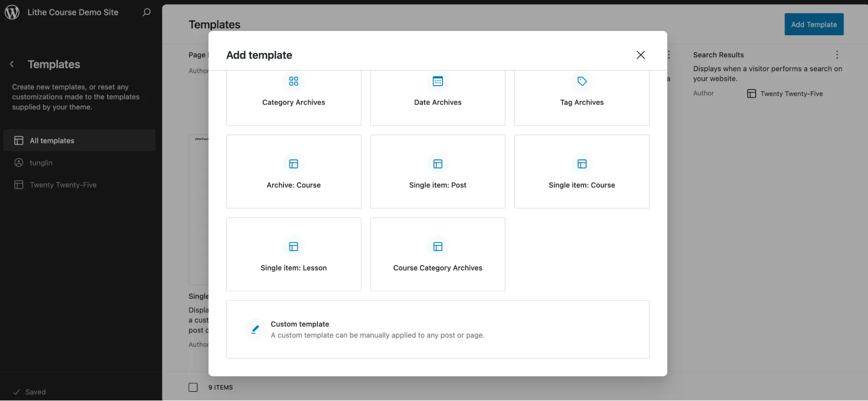Select the tunglin author filter
The width and height of the screenshot is (868, 401).
pos(40,162)
